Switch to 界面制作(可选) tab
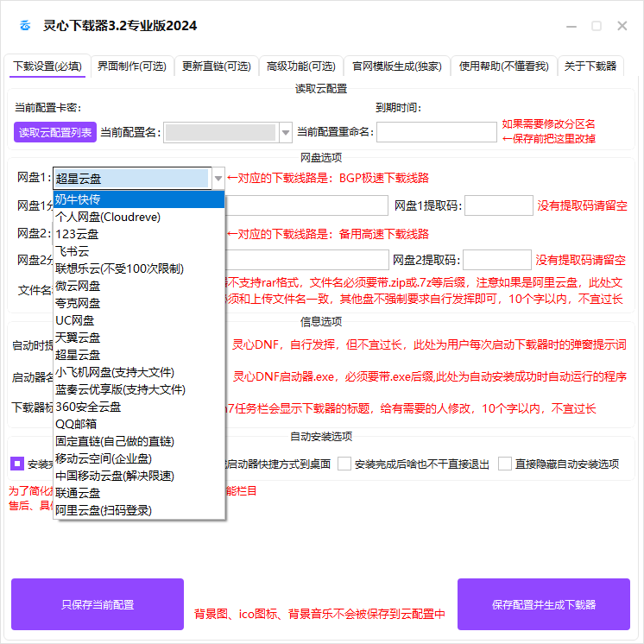 coord(131,66)
